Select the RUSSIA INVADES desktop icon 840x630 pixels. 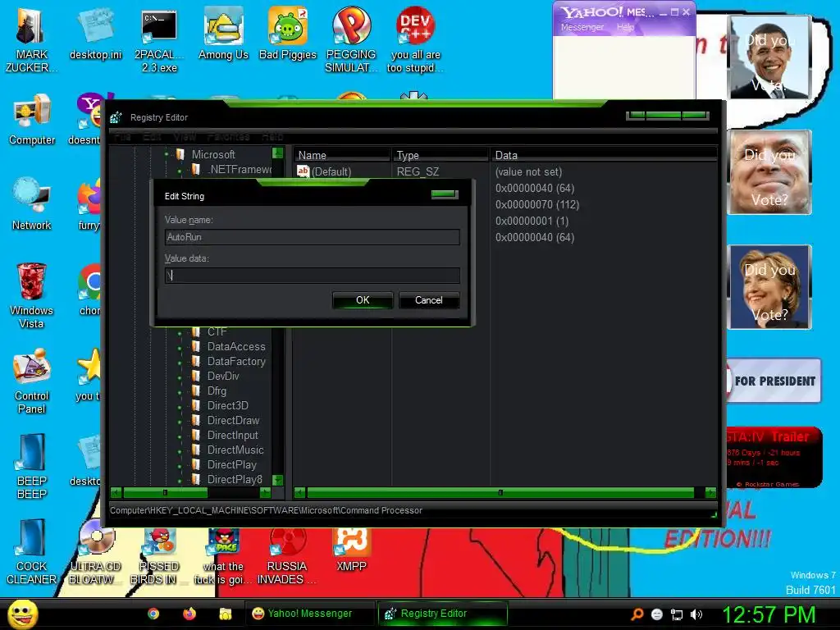coord(286,555)
